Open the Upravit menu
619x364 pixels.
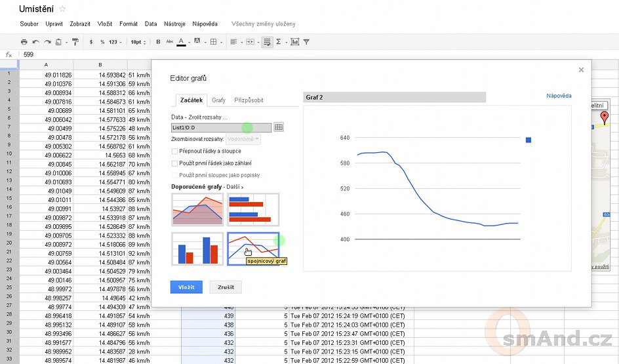click(x=54, y=24)
